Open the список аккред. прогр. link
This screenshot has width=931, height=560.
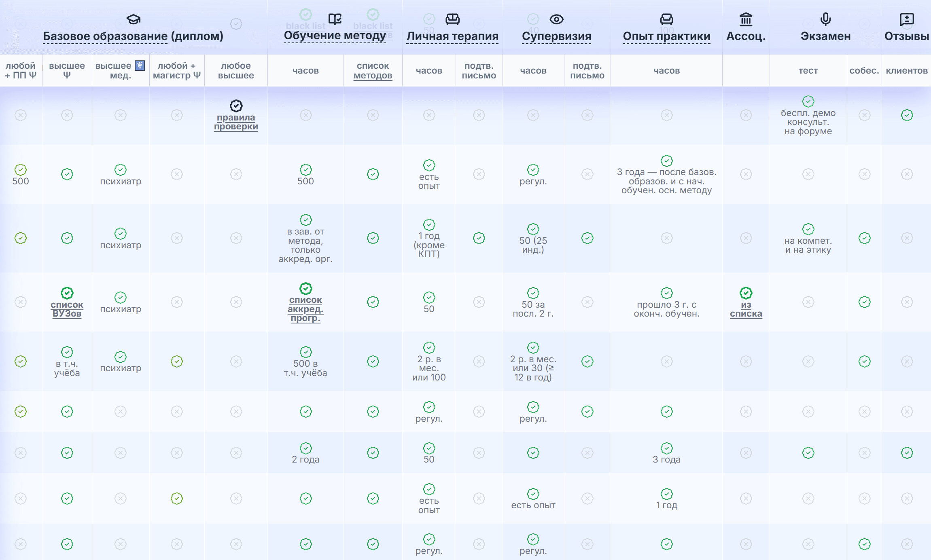[x=305, y=309]
